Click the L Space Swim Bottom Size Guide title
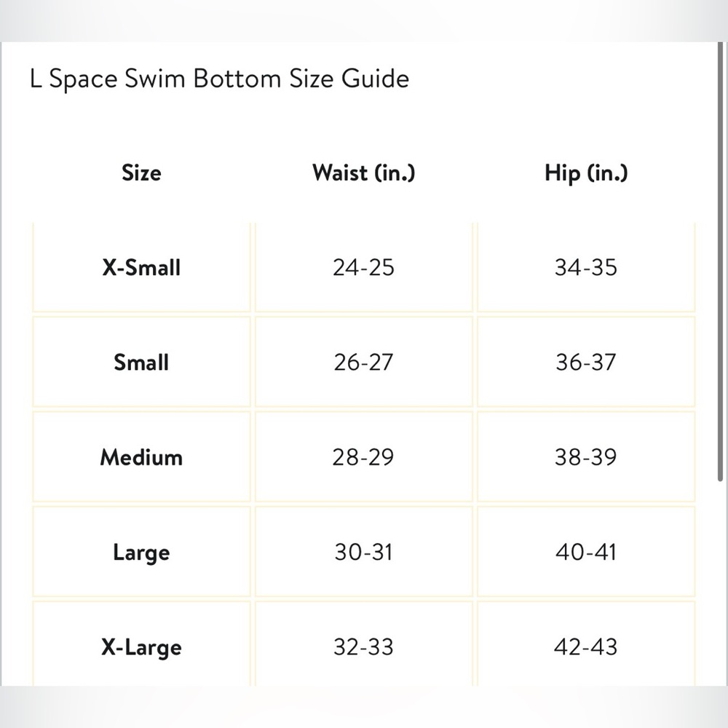The width and height of the screenshot is (728, 728). click(x=220, y=79)
